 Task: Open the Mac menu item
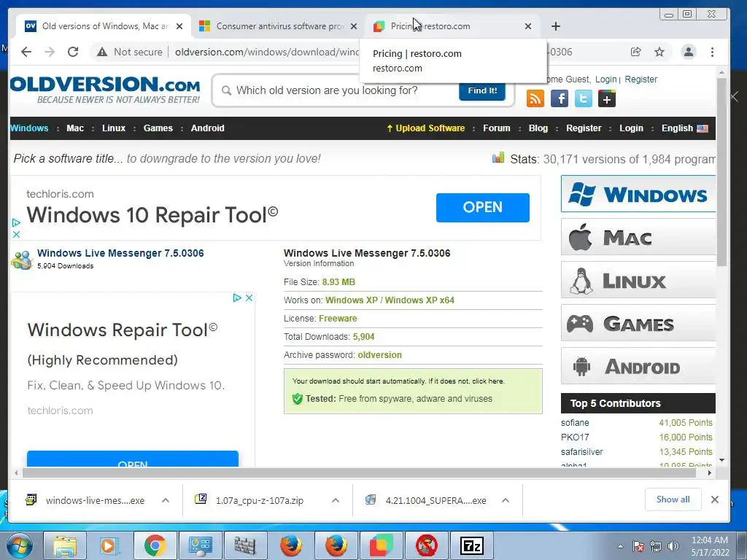point(75,128)
